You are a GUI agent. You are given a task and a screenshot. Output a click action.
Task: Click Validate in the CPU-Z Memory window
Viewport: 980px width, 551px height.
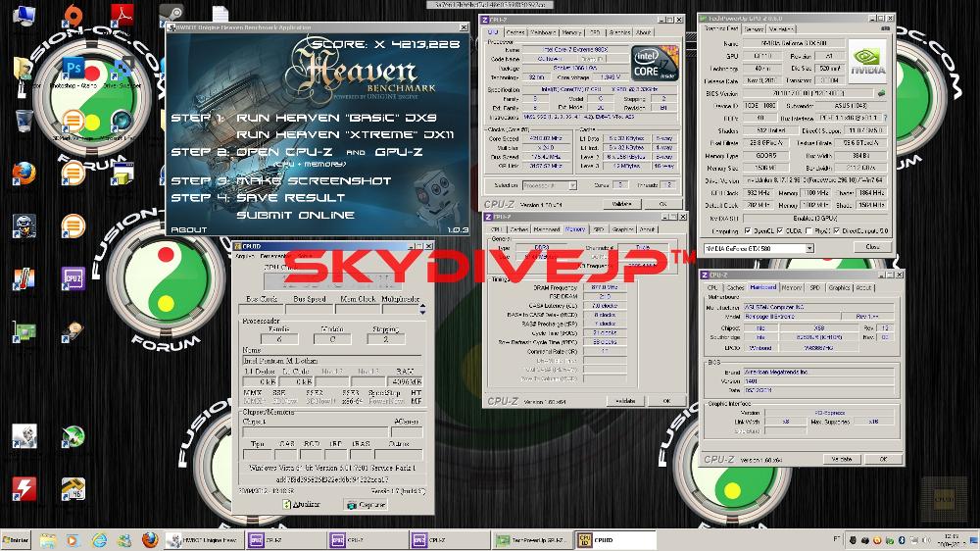625,401
